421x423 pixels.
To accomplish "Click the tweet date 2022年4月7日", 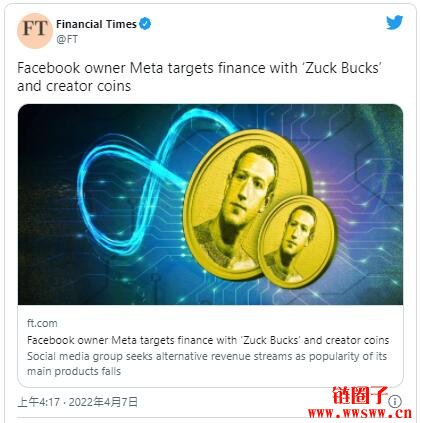I will [103, 402].
